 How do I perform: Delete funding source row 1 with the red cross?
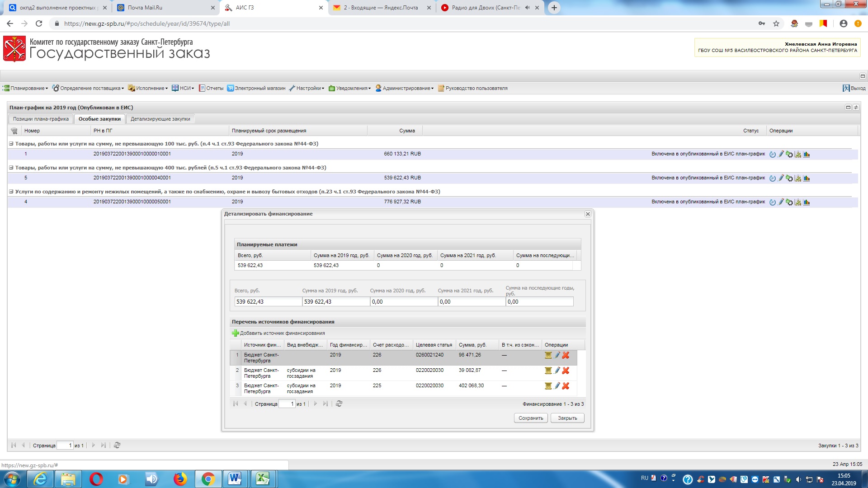pyautogui.click(x=566, y=355)
